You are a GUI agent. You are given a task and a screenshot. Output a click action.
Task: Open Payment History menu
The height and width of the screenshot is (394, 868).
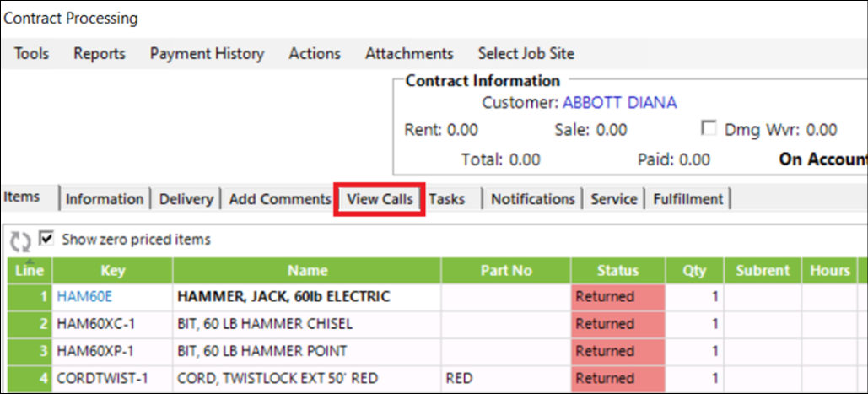pos(207,53)
